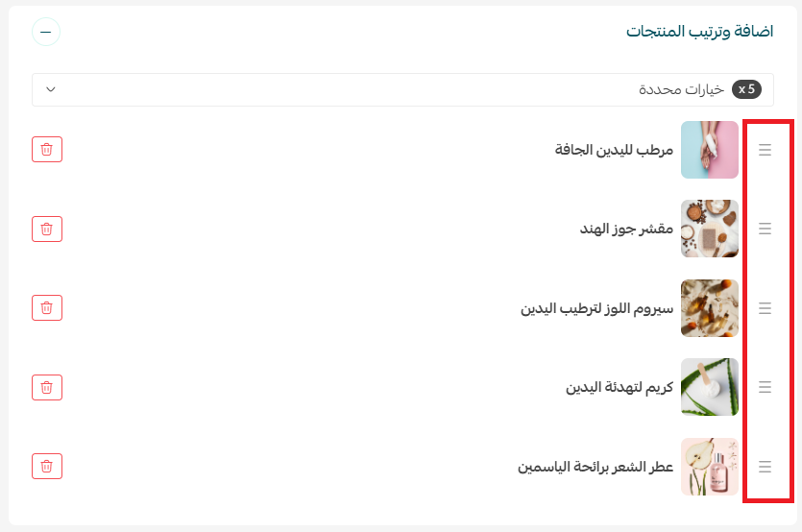Click delete icon next to كريم لتهدئة اليدين
802x532 pixels.
tap(47, 387)
